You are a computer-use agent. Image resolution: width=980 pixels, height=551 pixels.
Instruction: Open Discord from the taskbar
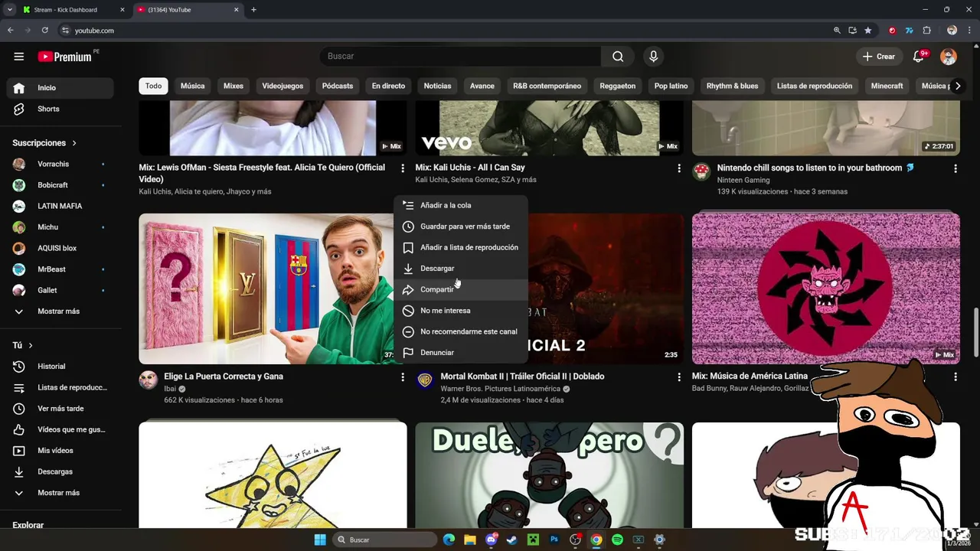pyautogui.click(x=491, y=540)
